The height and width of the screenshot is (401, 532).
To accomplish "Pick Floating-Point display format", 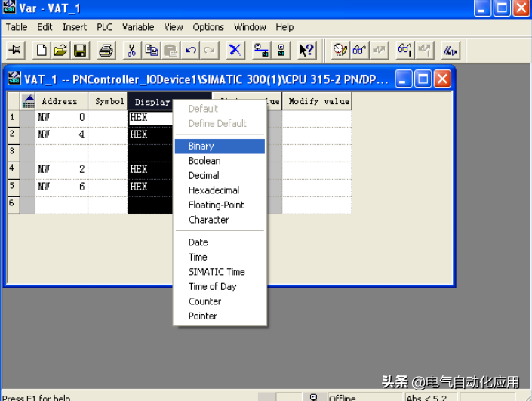I will [216, 205].
